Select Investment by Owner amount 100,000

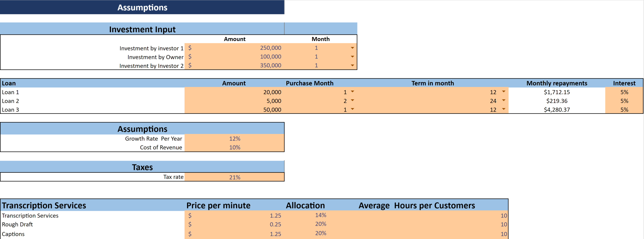tap(234, 57)
